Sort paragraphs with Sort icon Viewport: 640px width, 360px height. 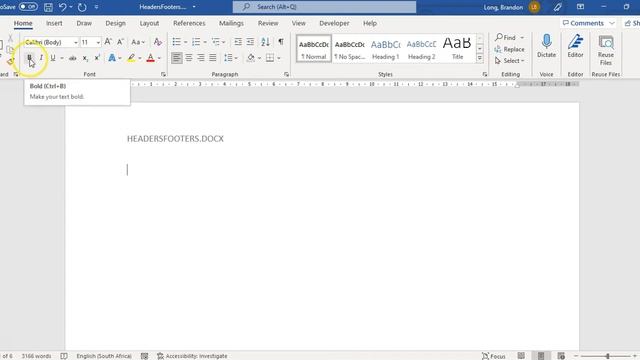(x=265, y=42)
